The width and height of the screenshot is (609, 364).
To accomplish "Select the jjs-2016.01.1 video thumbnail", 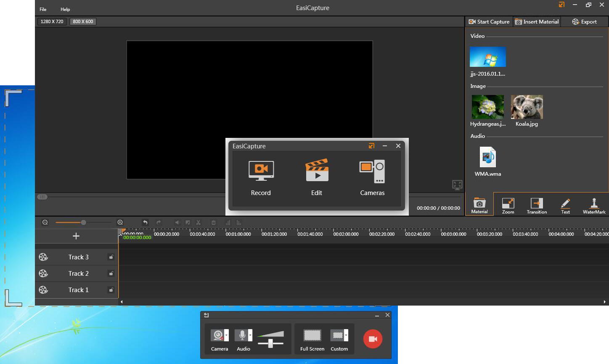I will point(487,57).
